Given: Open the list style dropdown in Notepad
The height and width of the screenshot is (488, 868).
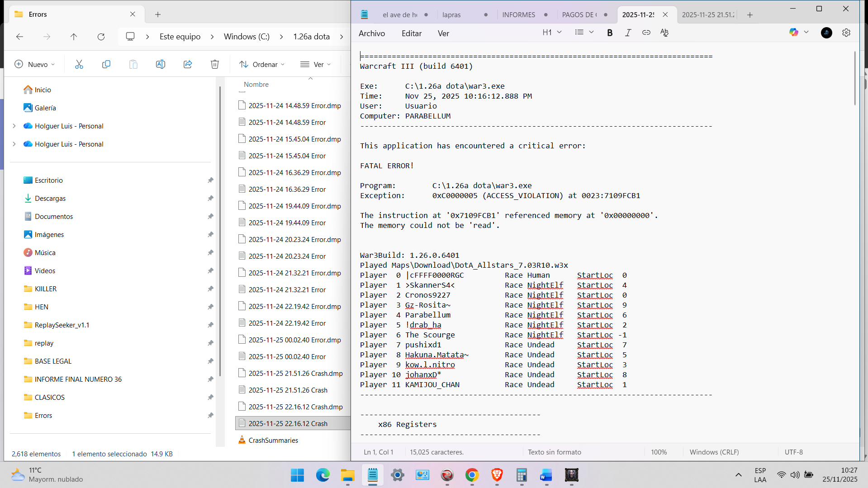Looking at the screenshot, I should (584, 32).
